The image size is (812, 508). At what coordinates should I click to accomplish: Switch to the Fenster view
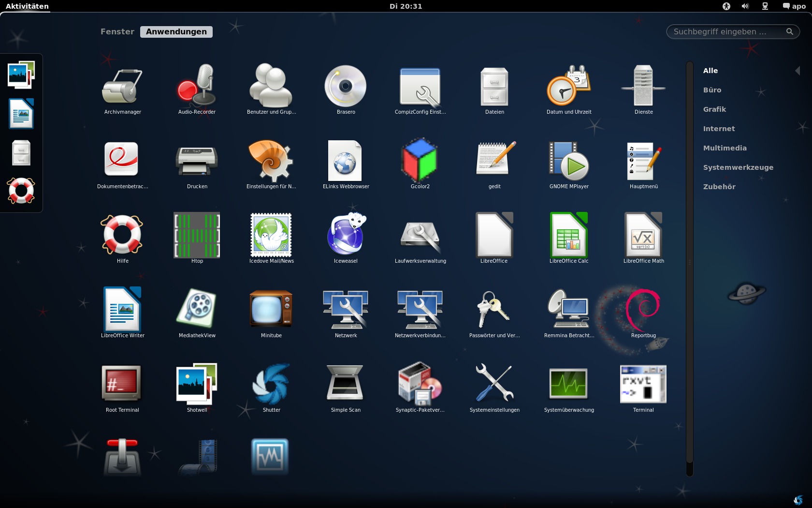tap(117, 31)
